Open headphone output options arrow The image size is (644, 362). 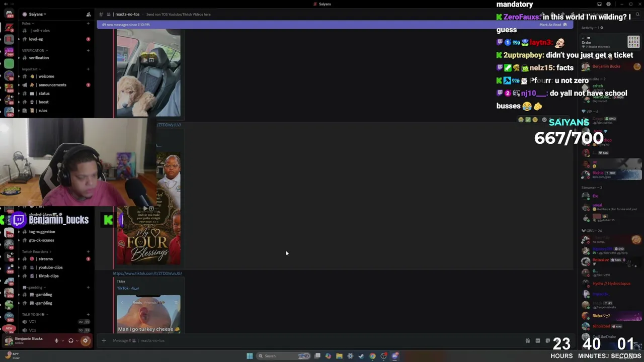pyautogui.click(x=77, y=341)
